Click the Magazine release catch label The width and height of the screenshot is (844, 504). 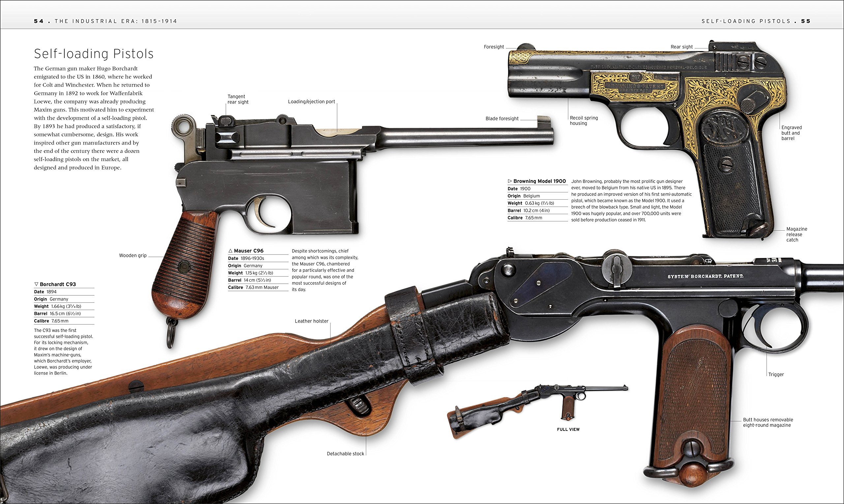(797, 234)
